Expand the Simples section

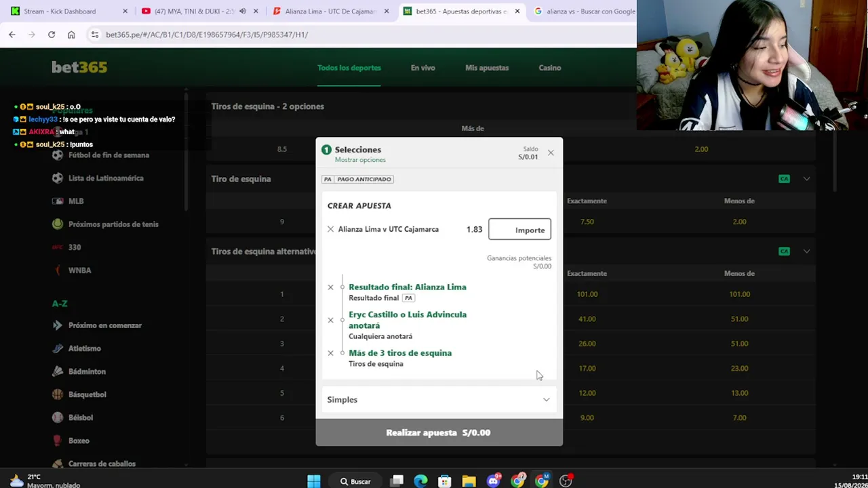click(439, 400)
